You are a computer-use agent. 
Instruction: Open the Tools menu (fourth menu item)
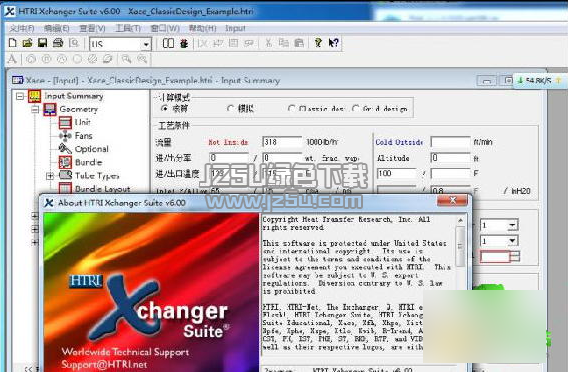click(x=128, y=28)
